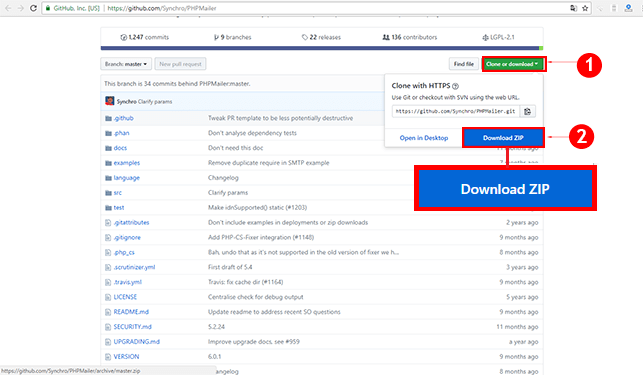
Task: Click file icon next to .gitignore
Action: [108, 238]
